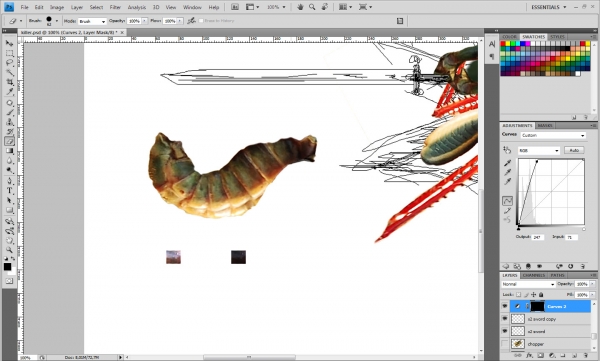
Task: Select the s2 sword copy layer
Action: (x=550, y=319)
